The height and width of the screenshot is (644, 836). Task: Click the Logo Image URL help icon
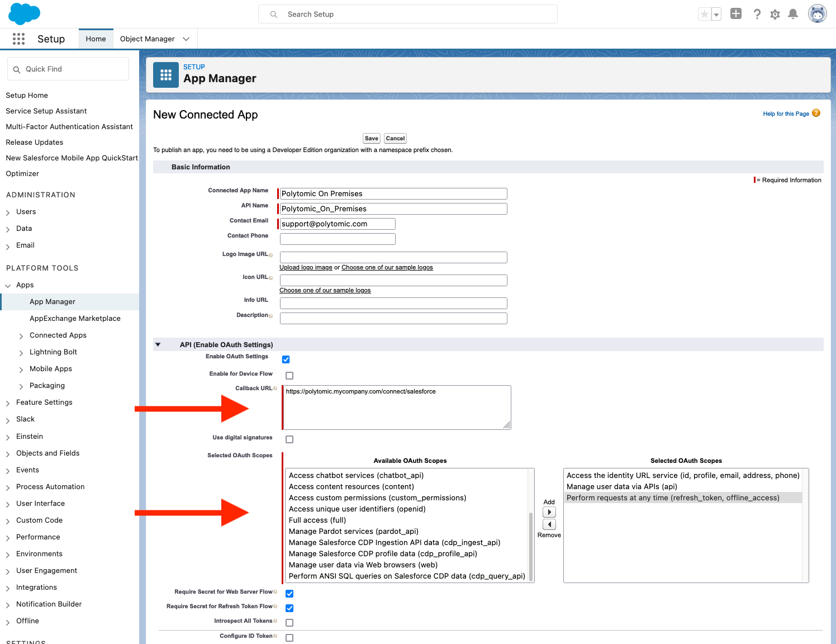(271, 255)
